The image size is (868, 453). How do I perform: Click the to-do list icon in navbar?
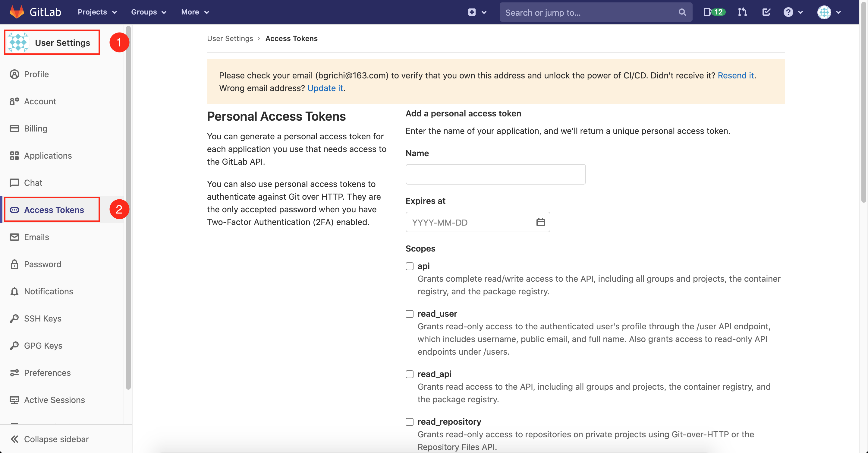coord(767,11)
